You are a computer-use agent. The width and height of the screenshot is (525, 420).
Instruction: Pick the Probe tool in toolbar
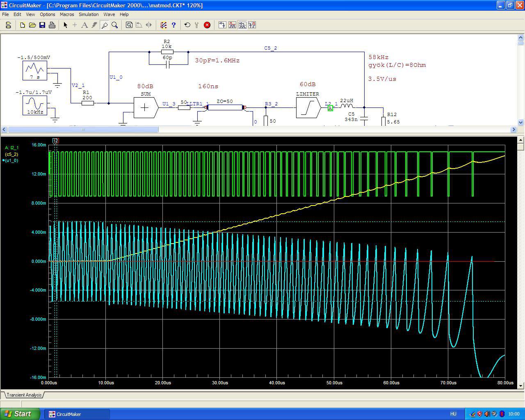pyautogui.click(x=105, y=25)
